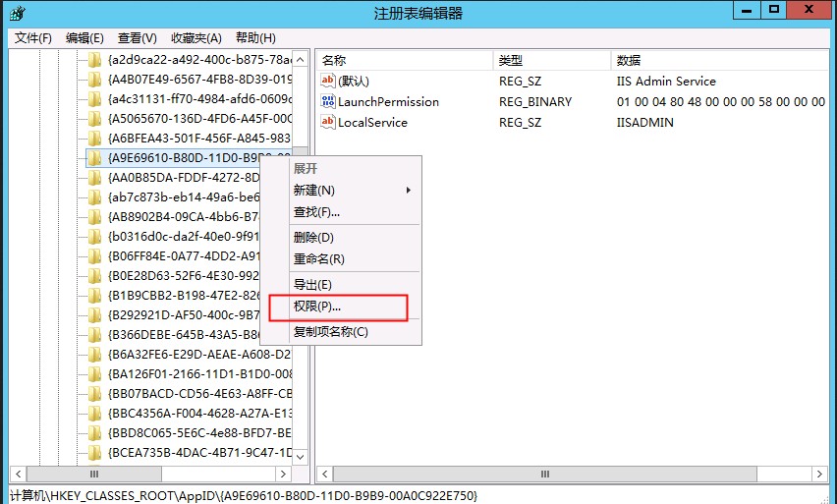Select 导出(E) from the context menu
837x504 pixels.
point(312,284)
